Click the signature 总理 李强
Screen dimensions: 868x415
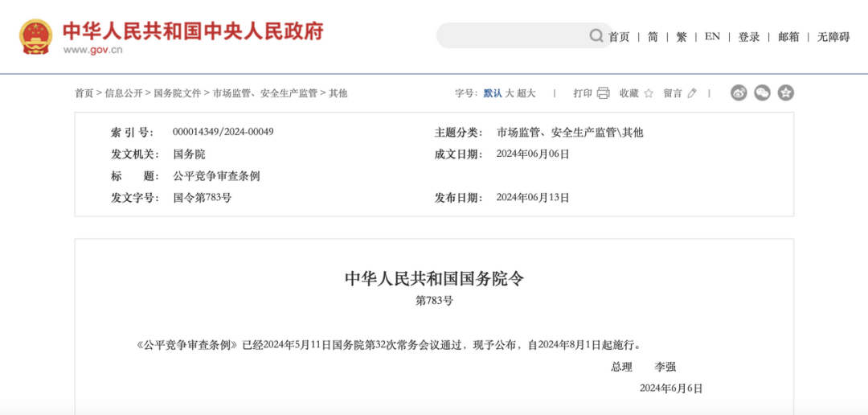(643, 367)
